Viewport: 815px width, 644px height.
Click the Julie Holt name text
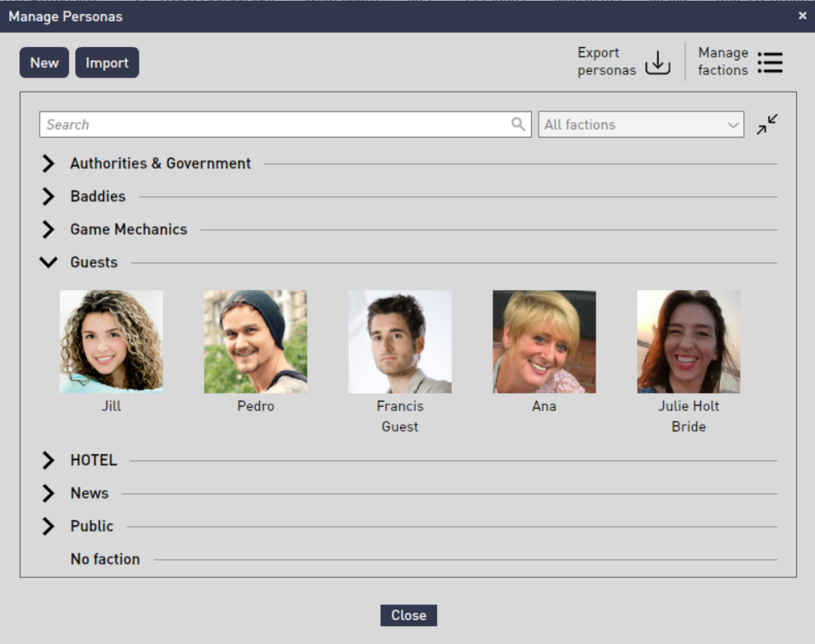(x=689, y=406)
